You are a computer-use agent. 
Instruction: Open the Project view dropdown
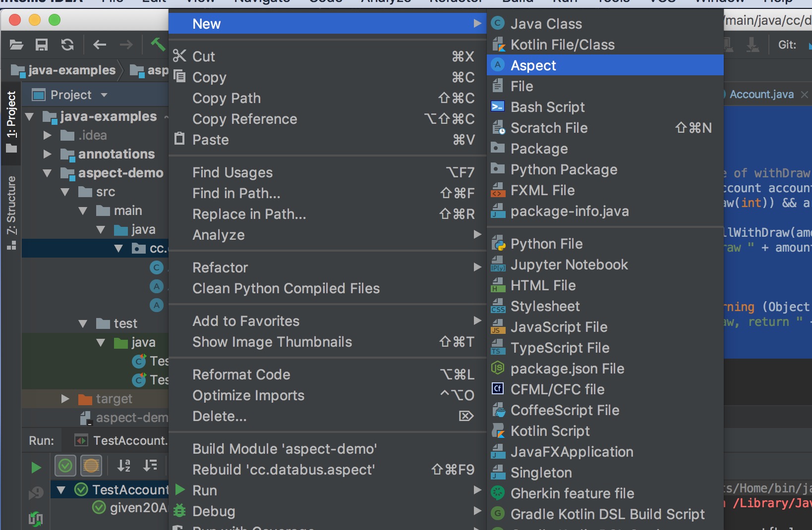click(x=104, y=95)
